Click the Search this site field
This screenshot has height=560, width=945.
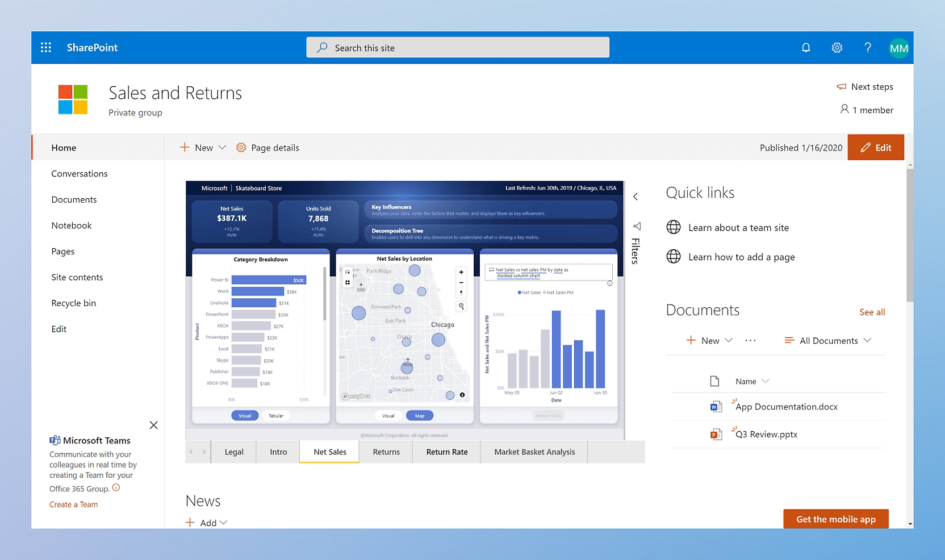coord(458,48)
